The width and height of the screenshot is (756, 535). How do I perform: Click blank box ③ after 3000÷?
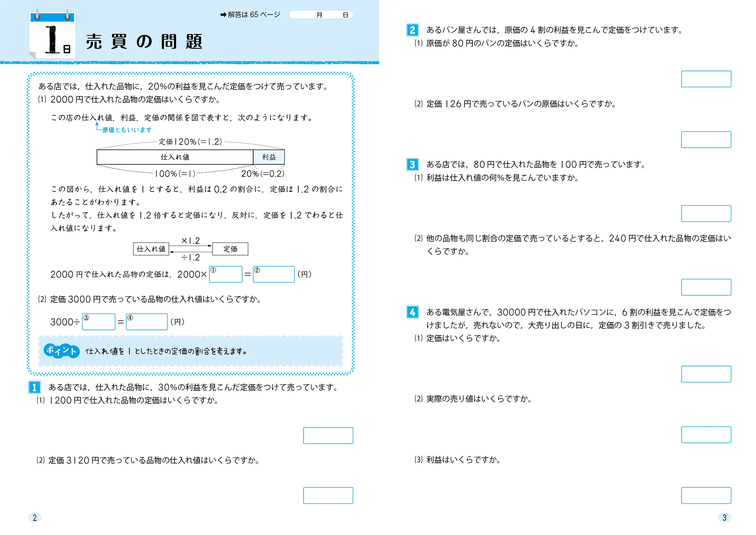[99, 322]
